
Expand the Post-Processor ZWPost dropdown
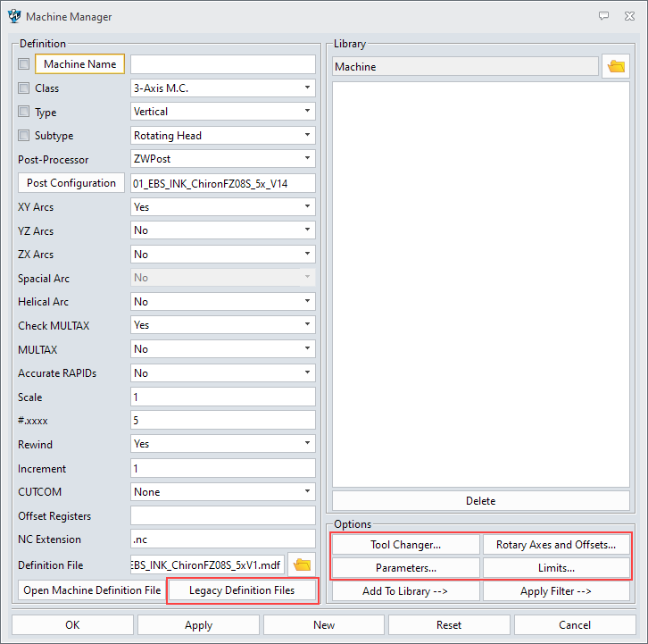223,158
